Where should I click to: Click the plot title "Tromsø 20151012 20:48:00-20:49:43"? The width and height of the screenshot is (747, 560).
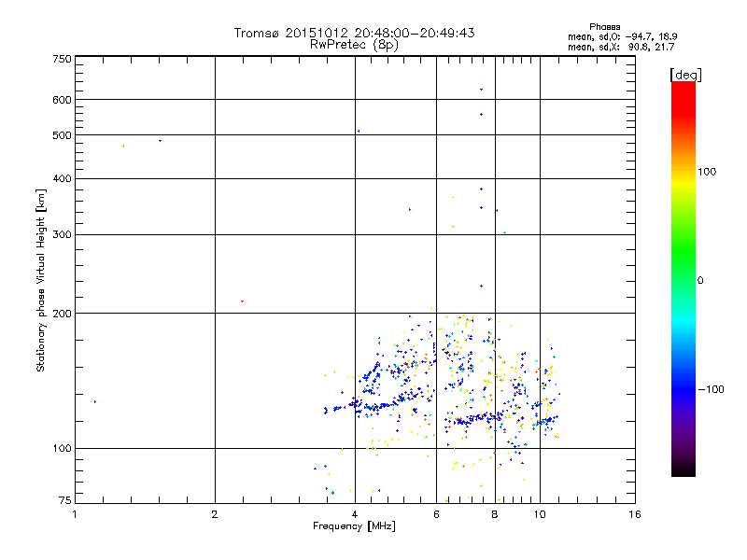[x=354, y=33]
